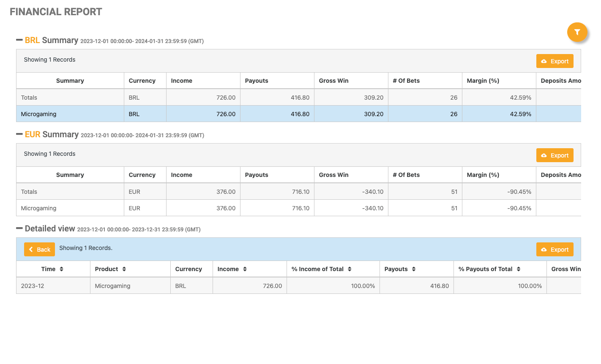601x364 pixels.
Task: Open the orange filter funnel button
Action: 577,32
